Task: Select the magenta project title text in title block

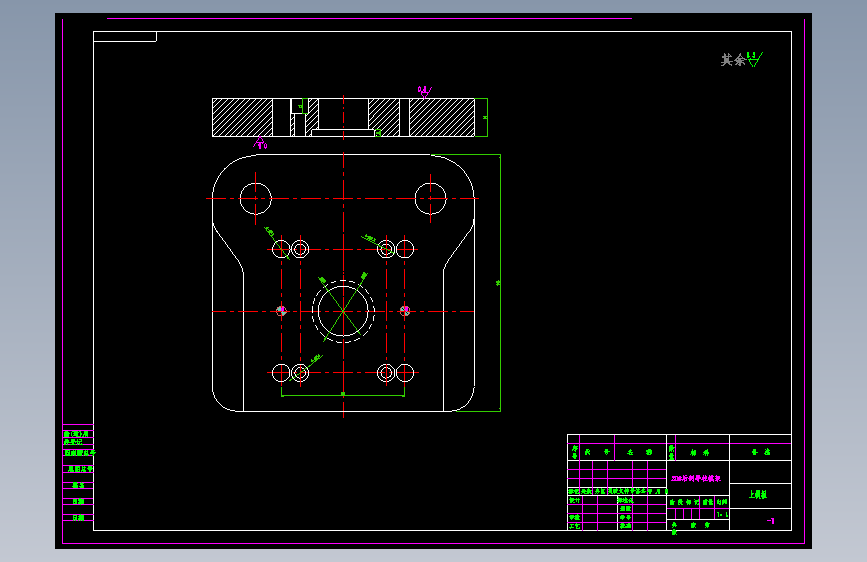Action: point(696,478)
